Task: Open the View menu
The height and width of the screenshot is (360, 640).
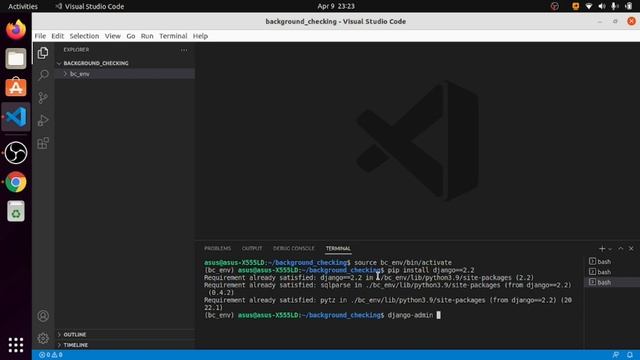Action: [112, 36]
